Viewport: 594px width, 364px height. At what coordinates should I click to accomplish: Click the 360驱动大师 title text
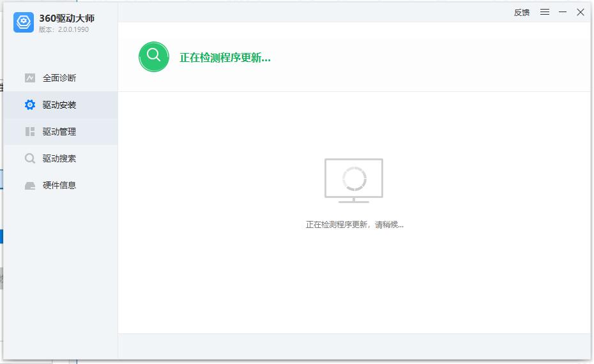click(x=66, y=18)
